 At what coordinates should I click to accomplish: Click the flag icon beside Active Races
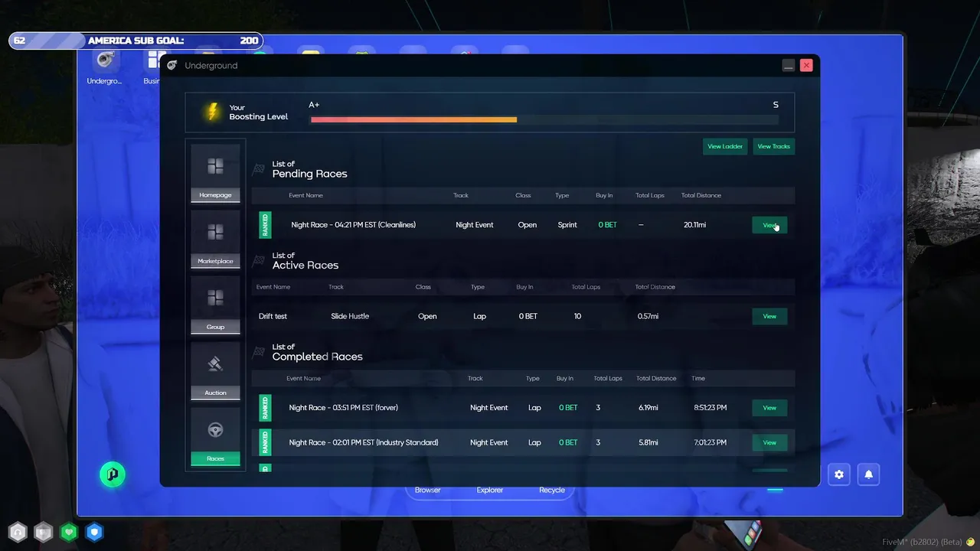point(259,261)
